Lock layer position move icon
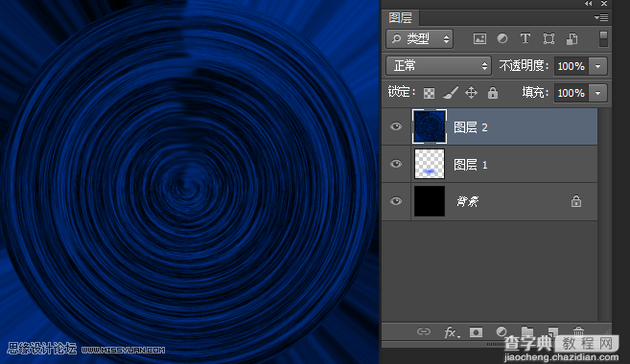This screenshot has height=364, width=630. click(x=471, y=93)
